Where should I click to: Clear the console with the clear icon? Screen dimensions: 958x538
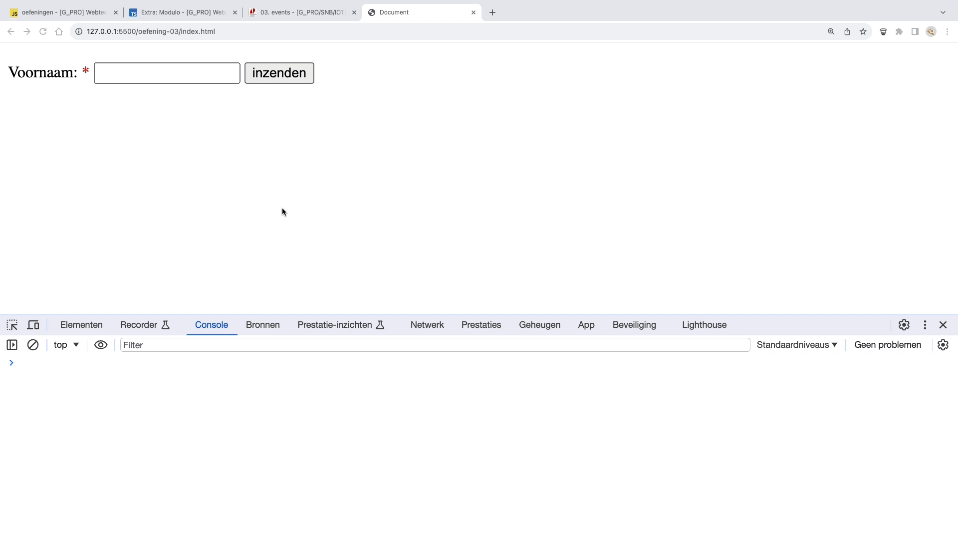point(33,345)
